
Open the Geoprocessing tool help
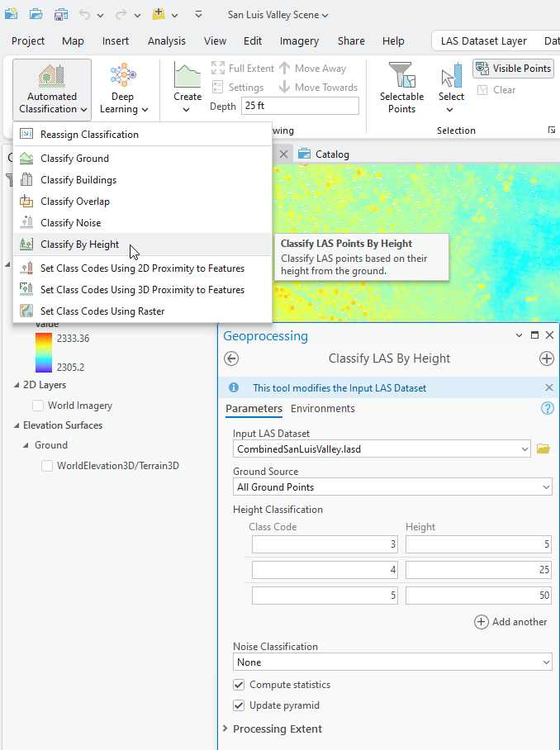547,408
